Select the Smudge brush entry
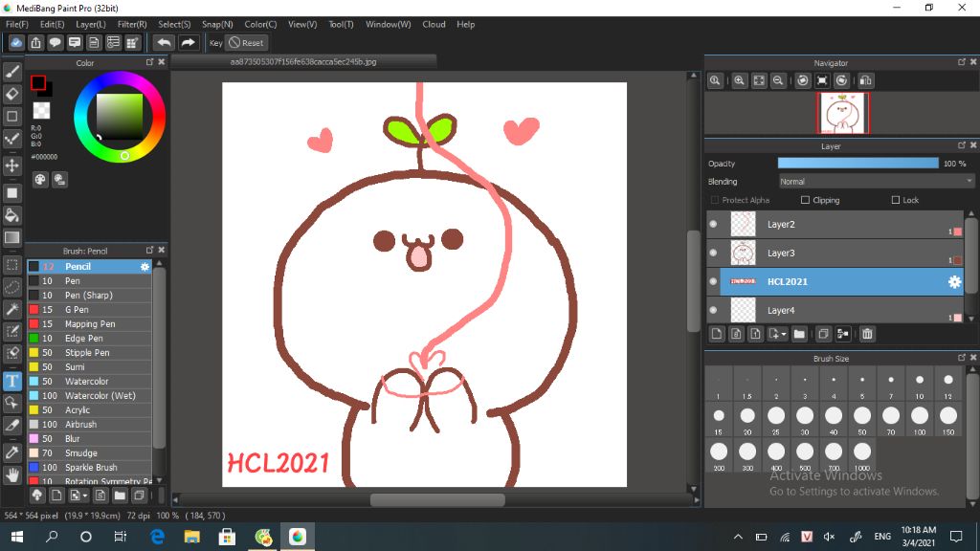This screenshot has height=551, width=980. pyautogui.click(x=89, y=453)
